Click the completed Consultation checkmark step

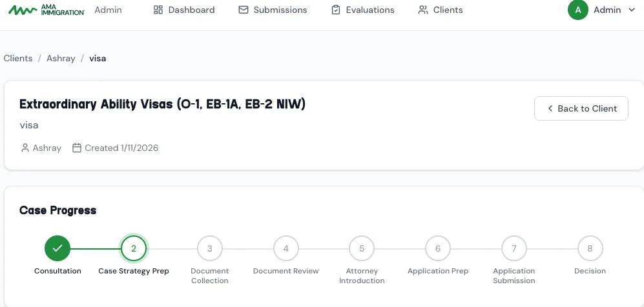[x=57, y=248]
